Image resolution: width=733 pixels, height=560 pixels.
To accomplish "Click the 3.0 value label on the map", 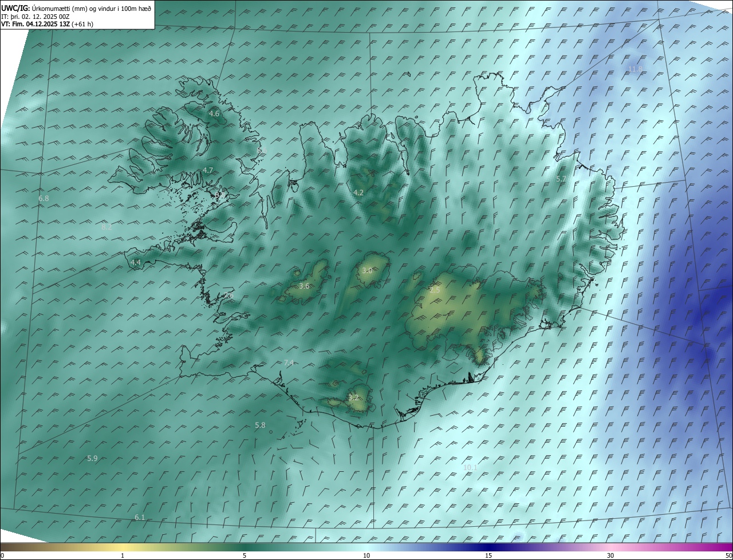I will 367,270.
